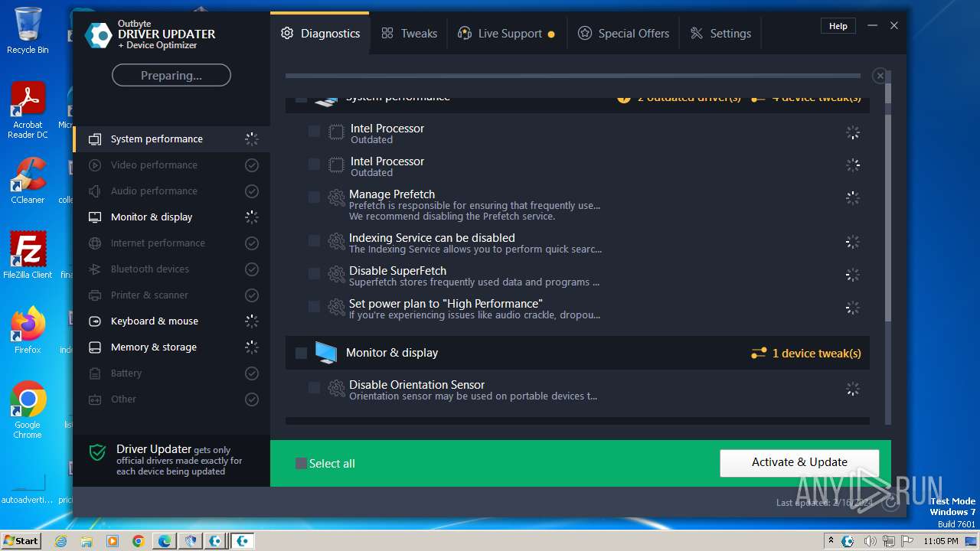Open the Chrome icon in the taskbar
Image resolution: width=980 pixels, height=551 pixels.
(139, 541)
